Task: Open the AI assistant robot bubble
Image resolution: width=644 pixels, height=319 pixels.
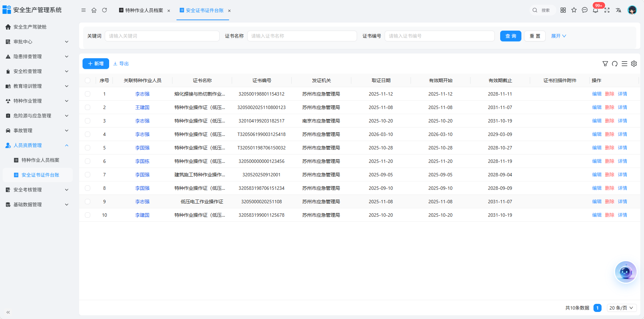Action: (x=625, y=272)
